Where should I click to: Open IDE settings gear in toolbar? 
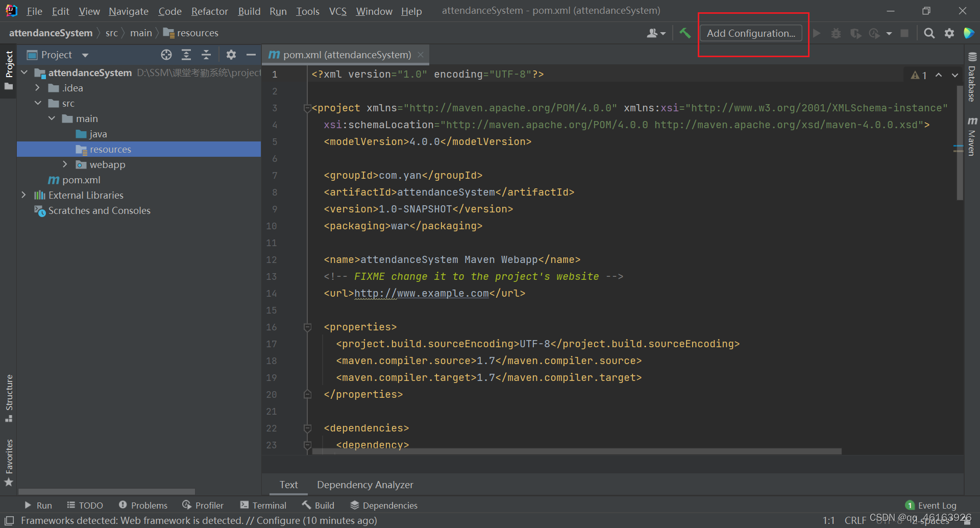pos(949,33)
